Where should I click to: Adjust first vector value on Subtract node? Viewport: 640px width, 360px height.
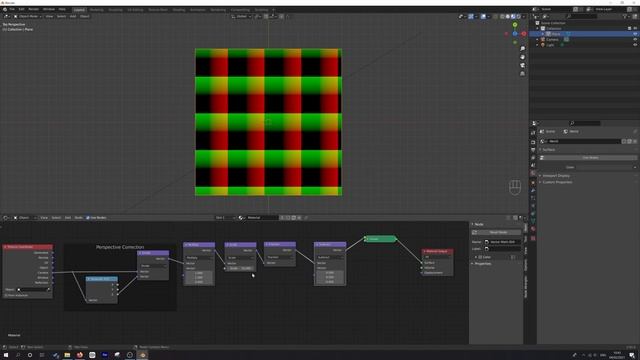(330, 273)
